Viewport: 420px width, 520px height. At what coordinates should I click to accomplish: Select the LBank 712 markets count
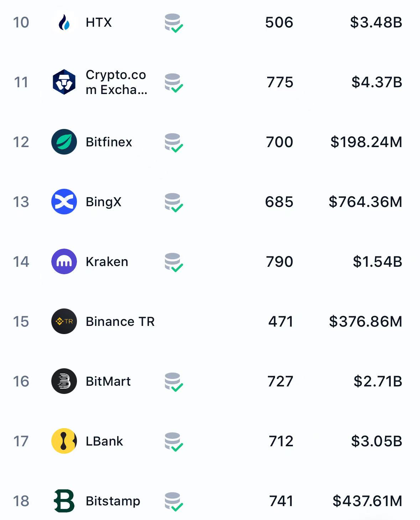point(281,441)
